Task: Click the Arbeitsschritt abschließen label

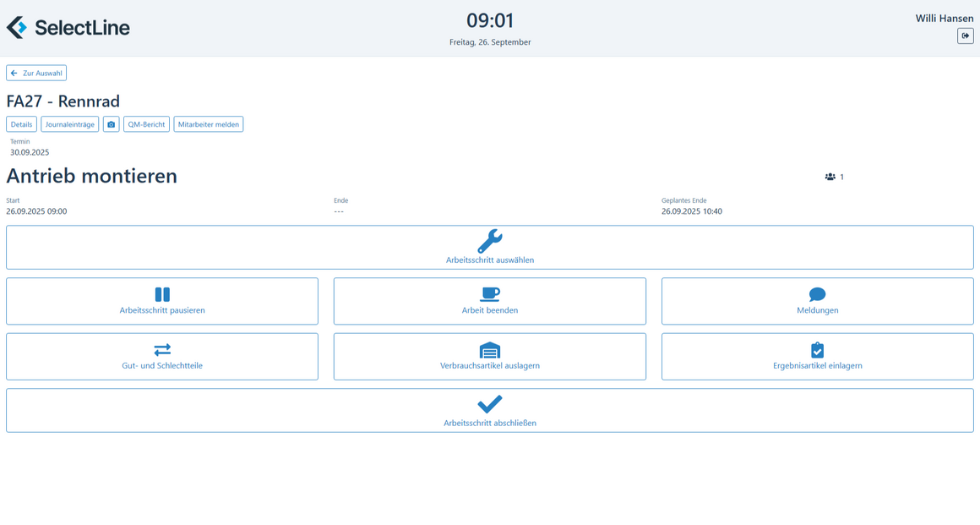Action: click(490, 423)
